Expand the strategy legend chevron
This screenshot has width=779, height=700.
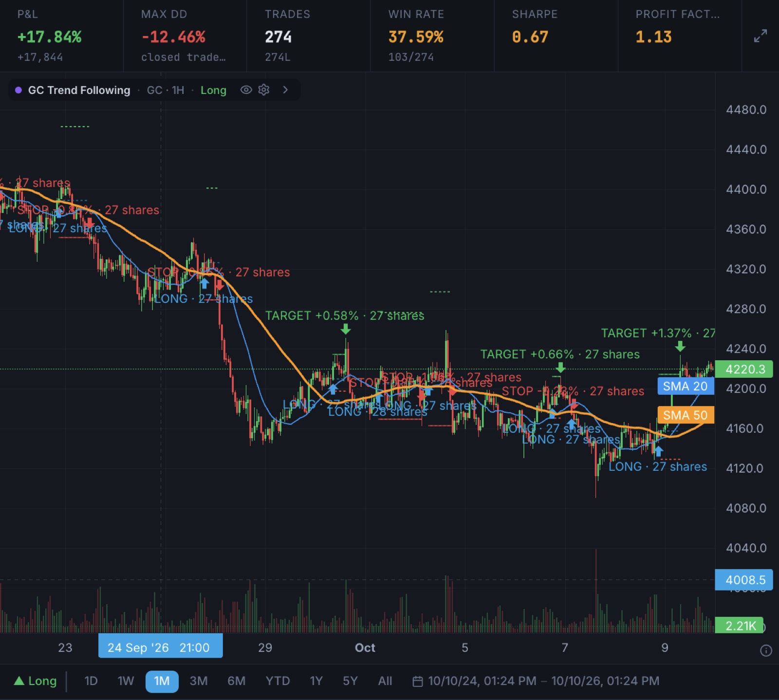(x=285, y=90)
